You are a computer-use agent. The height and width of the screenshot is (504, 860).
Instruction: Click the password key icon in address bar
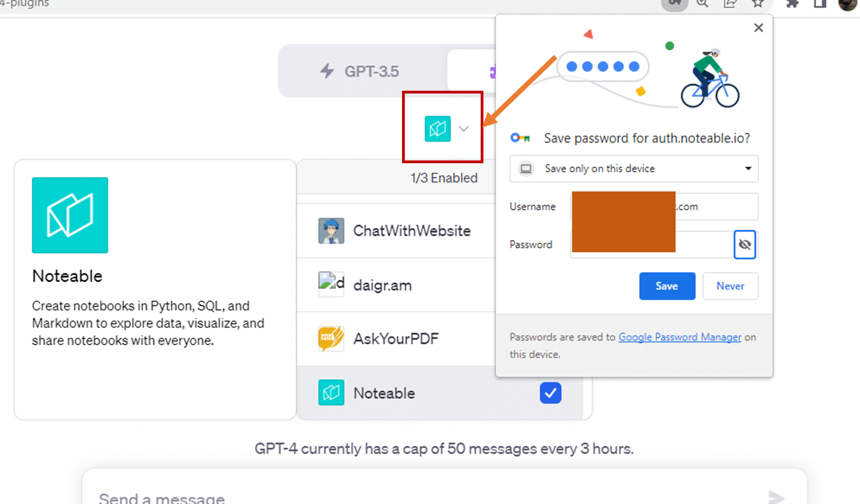tap(674, 3)
